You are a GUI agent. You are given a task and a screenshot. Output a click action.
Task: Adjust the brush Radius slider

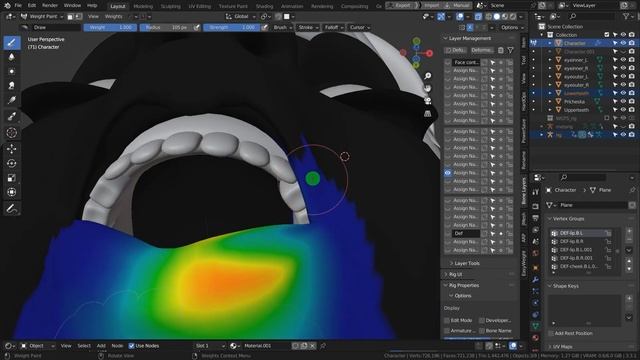(167, 27)
